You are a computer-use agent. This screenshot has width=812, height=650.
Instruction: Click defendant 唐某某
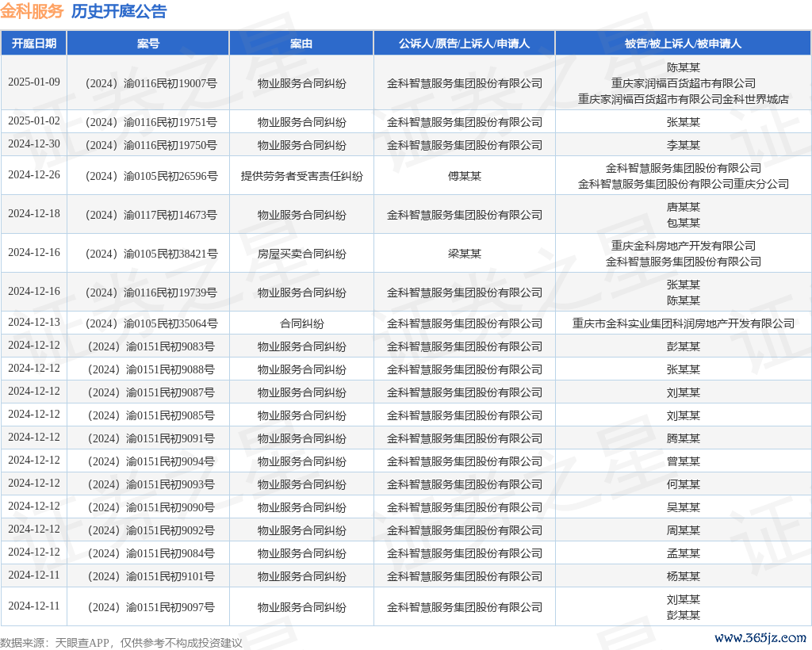(683, 207)
